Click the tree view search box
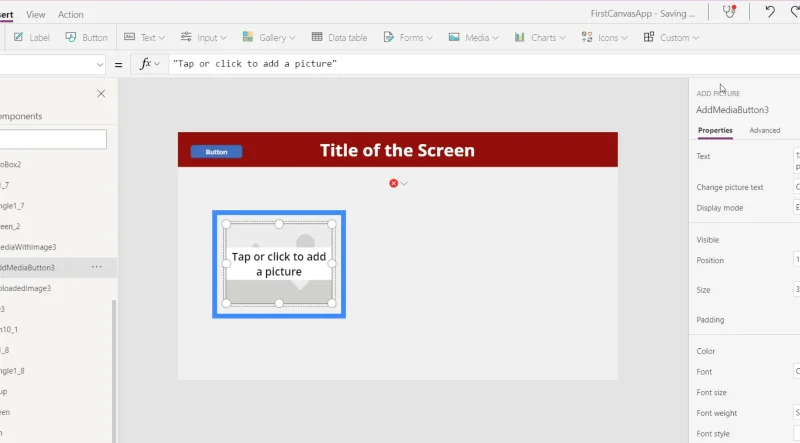The width and height of the screenshot is (800, 443). pyautogui.click(x=53, y=139)
